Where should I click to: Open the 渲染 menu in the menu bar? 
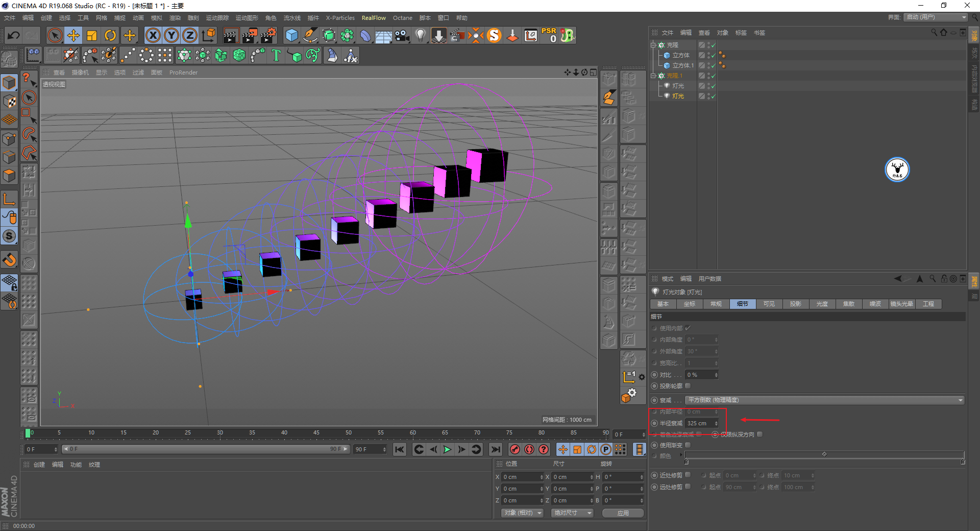(175, 18)
